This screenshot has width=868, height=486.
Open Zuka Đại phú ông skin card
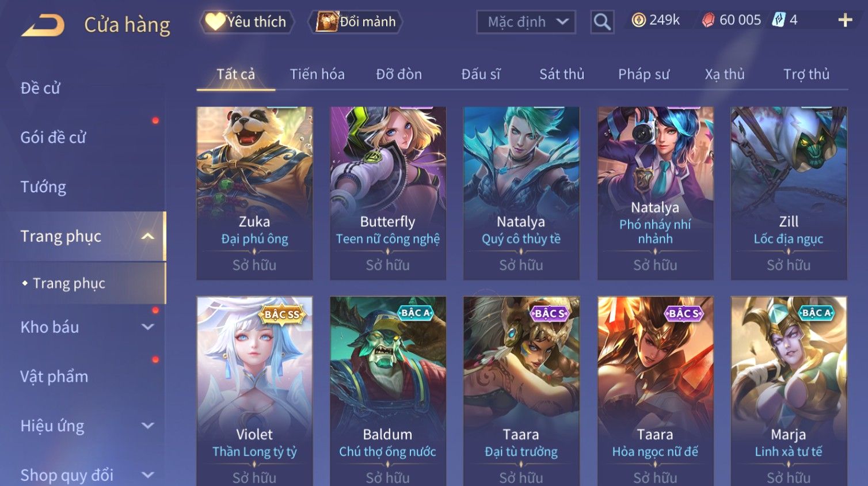click(x=254, y=193)
